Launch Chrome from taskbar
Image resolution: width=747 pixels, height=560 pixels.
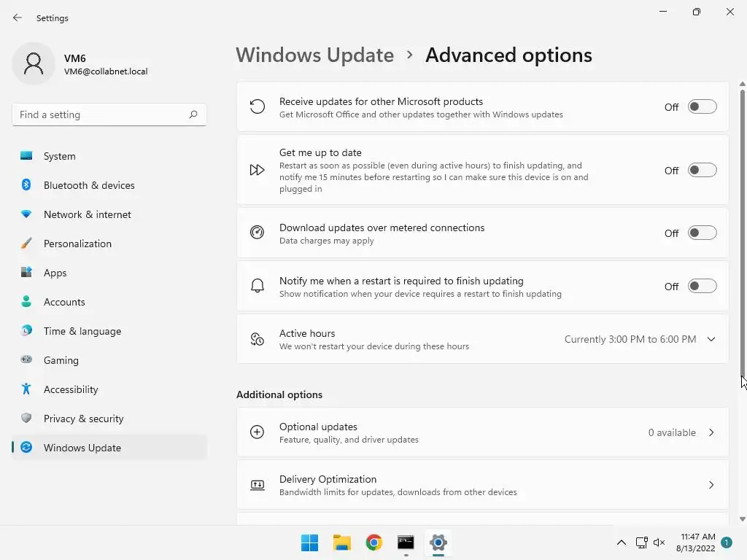point(374,542)
